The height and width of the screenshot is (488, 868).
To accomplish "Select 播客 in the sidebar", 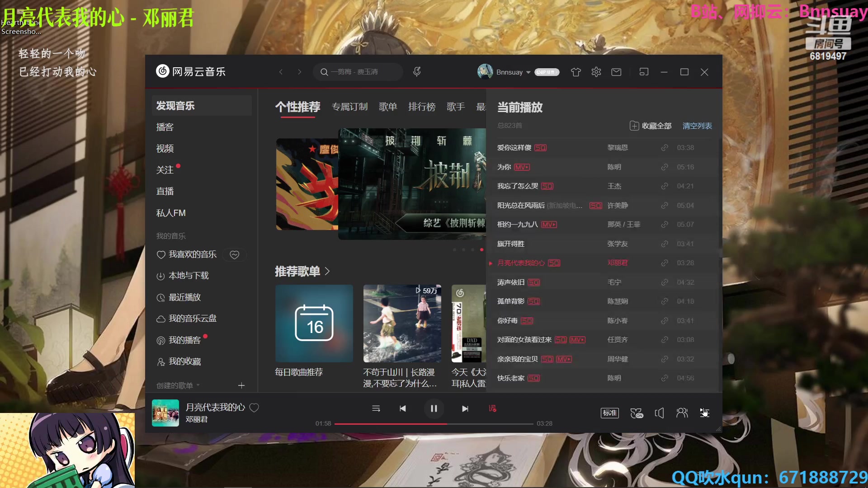I will [x=165, y=127].
